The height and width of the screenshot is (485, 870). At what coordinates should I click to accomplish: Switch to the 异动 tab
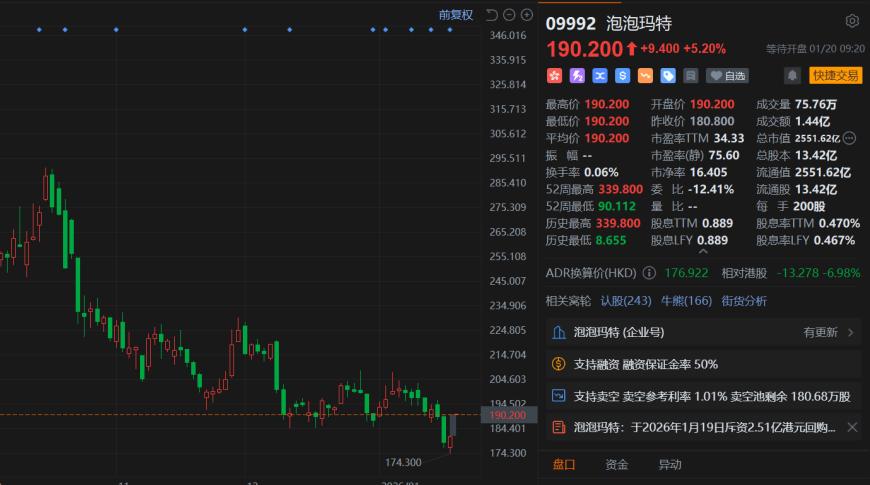[x=669, y=464]
